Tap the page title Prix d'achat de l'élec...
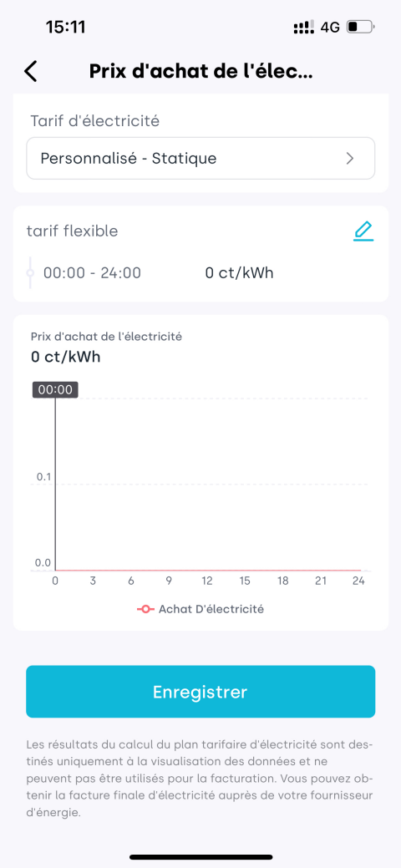Image resolution: width=401 pixels, height=868 pixels. 200,71
